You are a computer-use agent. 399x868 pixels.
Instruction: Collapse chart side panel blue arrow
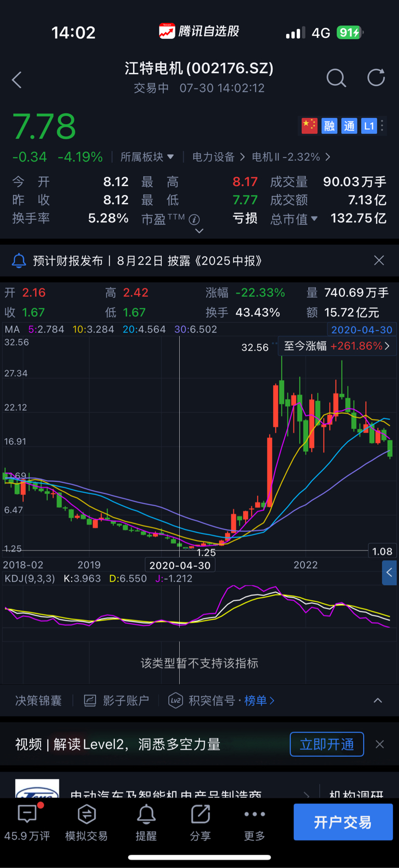pos(389,572)
